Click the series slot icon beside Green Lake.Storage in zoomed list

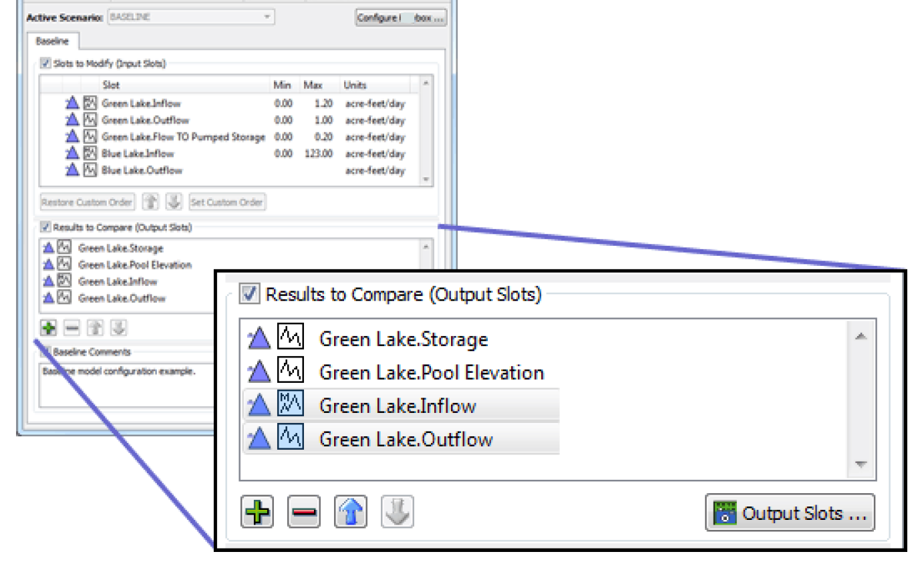click(x=291, y=339)
